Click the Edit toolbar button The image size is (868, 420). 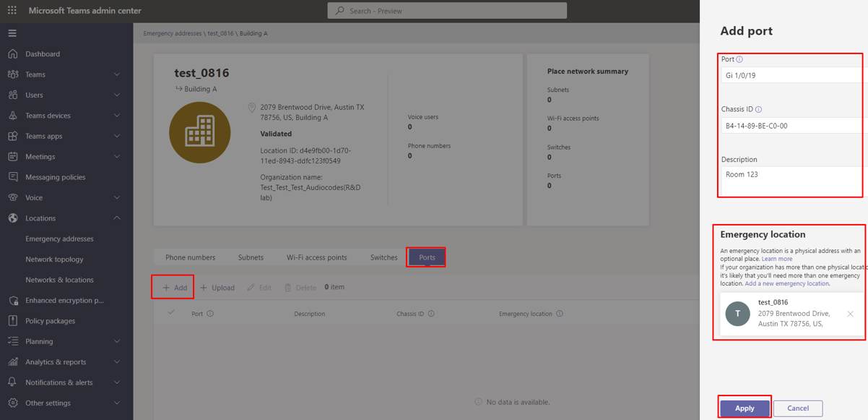coord(259,288)
